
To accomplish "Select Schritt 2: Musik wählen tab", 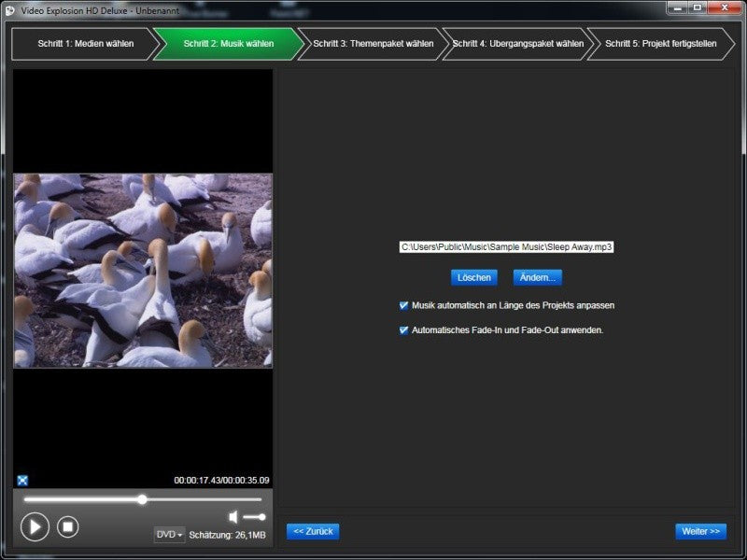I will point(229,44).
